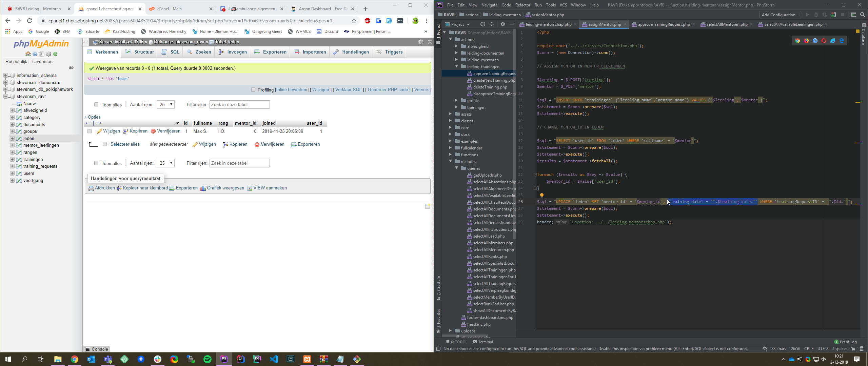The image size is (868, 366).
Task: Click the page settings gear in phpMyAdmin
Action: 420,42
